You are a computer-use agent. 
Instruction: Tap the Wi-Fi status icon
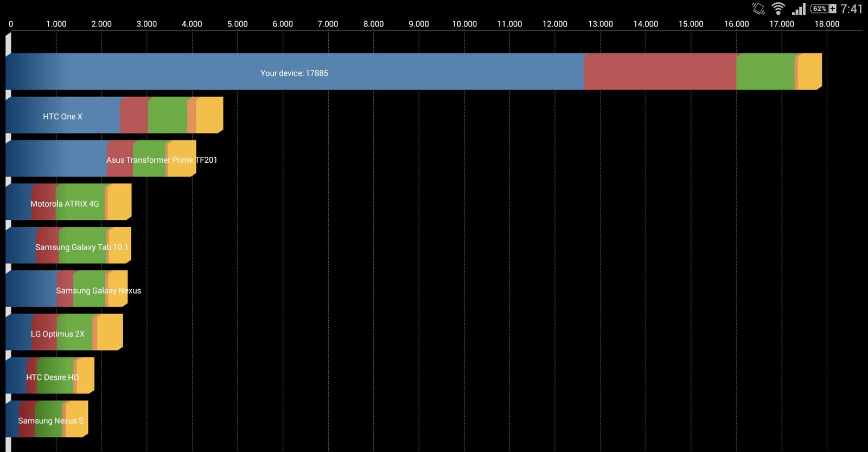778,9
